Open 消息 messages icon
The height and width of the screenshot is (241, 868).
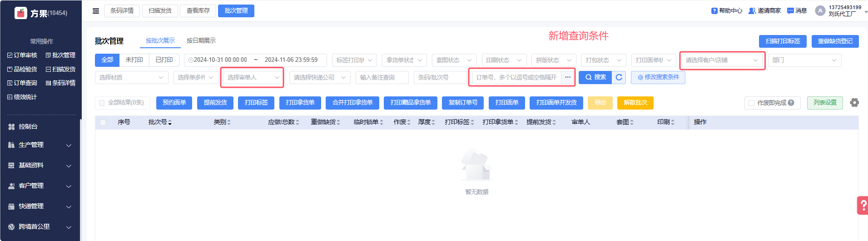coord(790,11)
